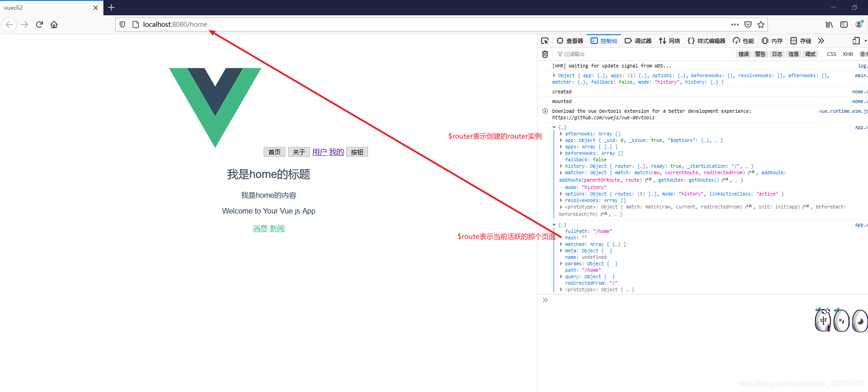Open the mounted log's source link (Home.v)
The height and width of the screenshot is (392, 868).
[860, 101]
